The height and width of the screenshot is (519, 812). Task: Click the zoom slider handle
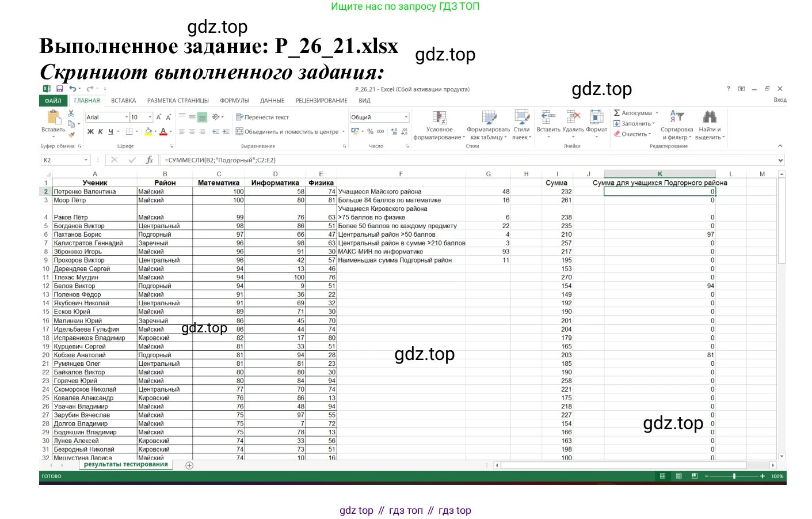(x=734, y=476)
